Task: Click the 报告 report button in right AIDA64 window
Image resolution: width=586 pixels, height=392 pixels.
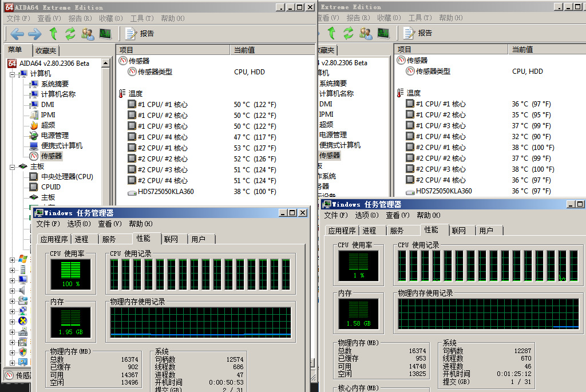Action: pos(418,33)
